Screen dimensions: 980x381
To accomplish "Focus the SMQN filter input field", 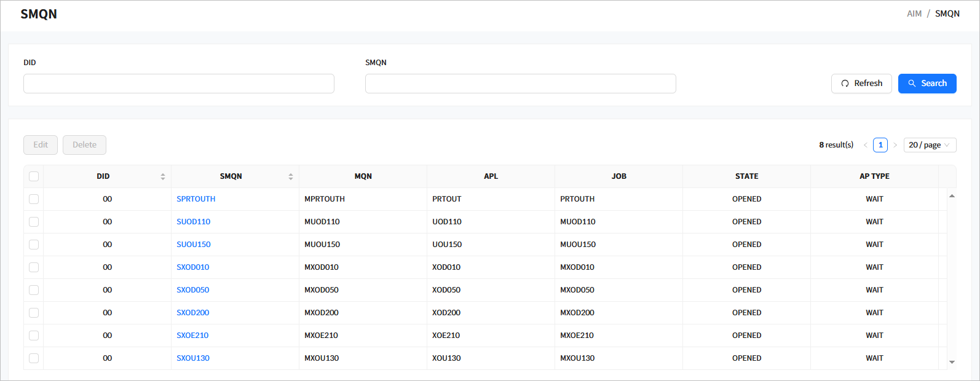I will coord(520,84).
